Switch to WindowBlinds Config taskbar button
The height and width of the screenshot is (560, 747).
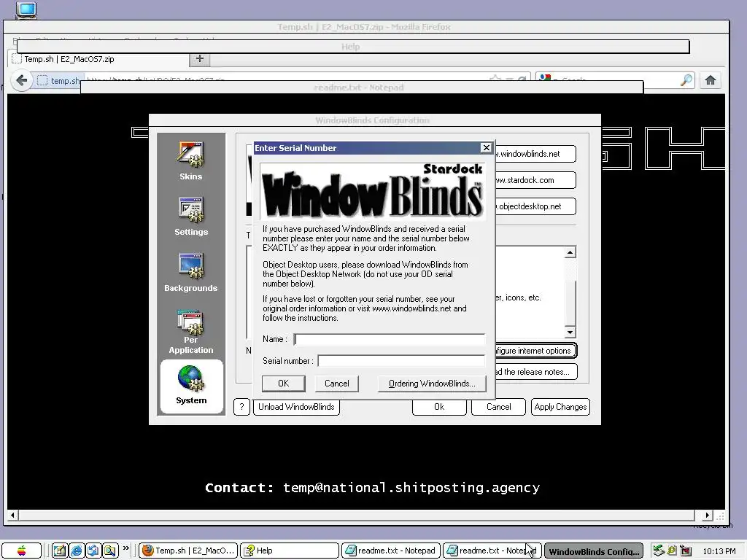click(x=594, y=551)
